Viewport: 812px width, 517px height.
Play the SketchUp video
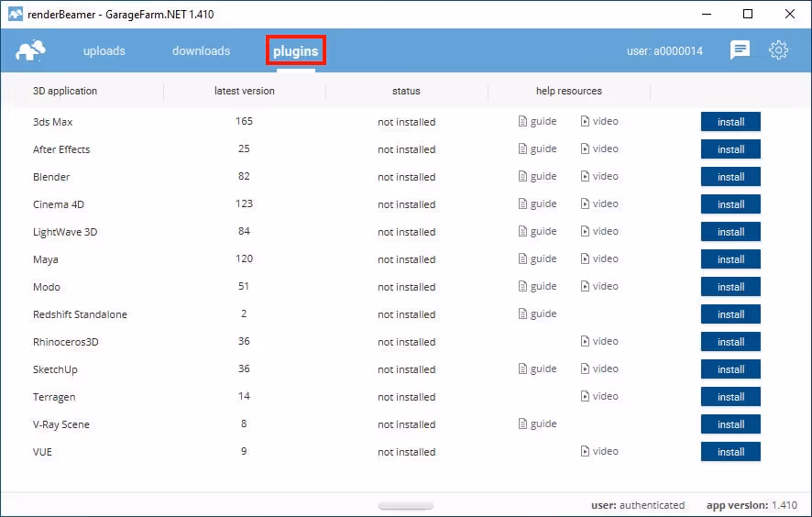tap(599, 368)
